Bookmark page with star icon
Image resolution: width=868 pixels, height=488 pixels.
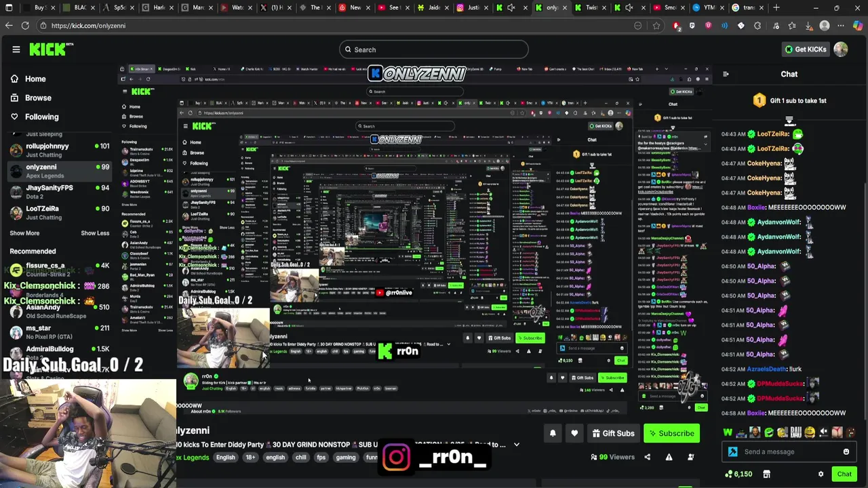pos(656,26)
